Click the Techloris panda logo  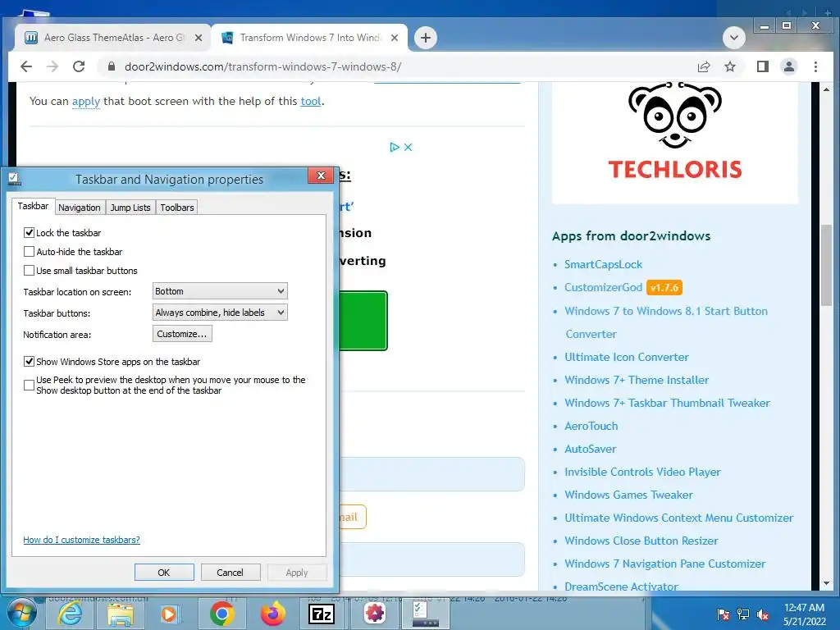[675, 131]
